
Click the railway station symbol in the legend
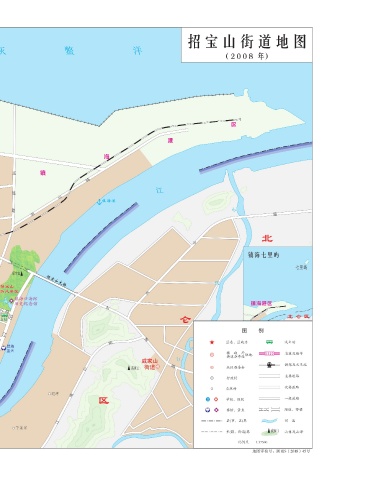pos(269,365)
